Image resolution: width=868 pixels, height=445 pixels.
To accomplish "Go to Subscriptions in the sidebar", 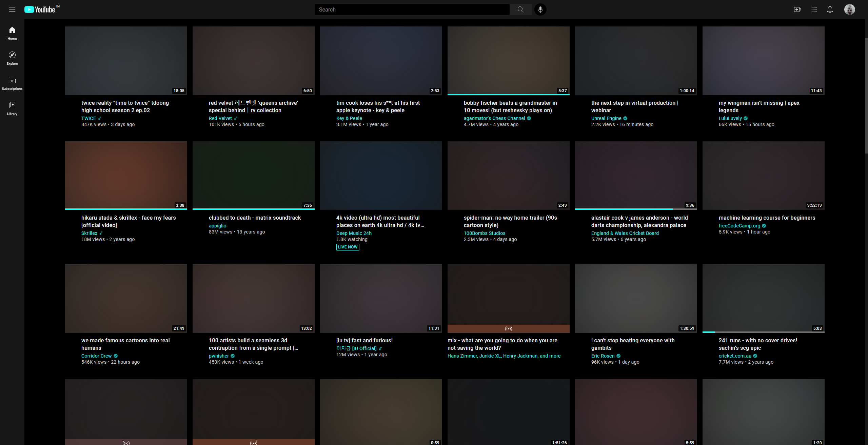I will (12, 83).
